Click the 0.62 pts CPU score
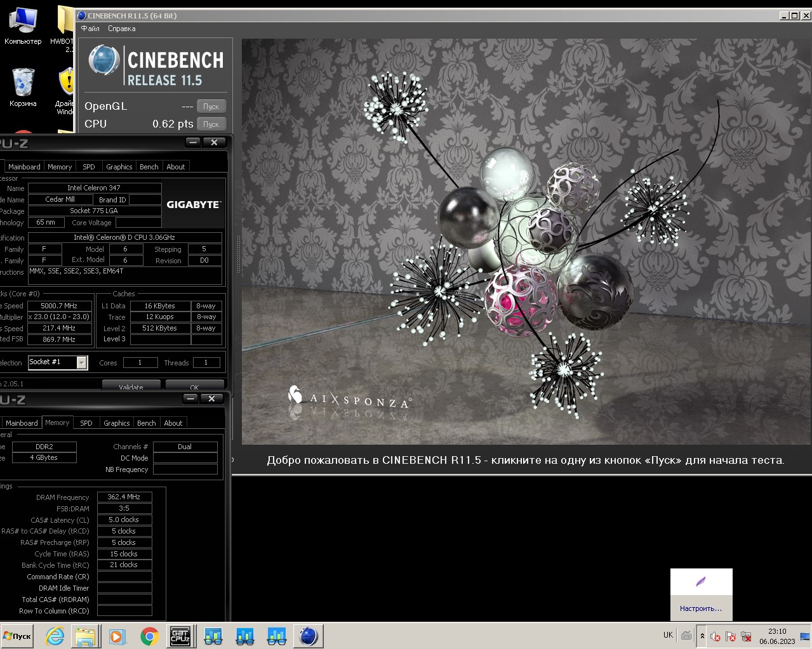 pos(173,124)
